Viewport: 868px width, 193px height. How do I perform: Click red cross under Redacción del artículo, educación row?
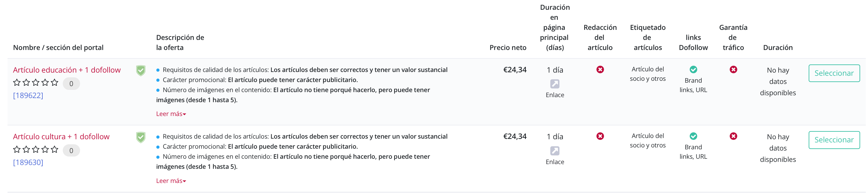tap(600, 69)
